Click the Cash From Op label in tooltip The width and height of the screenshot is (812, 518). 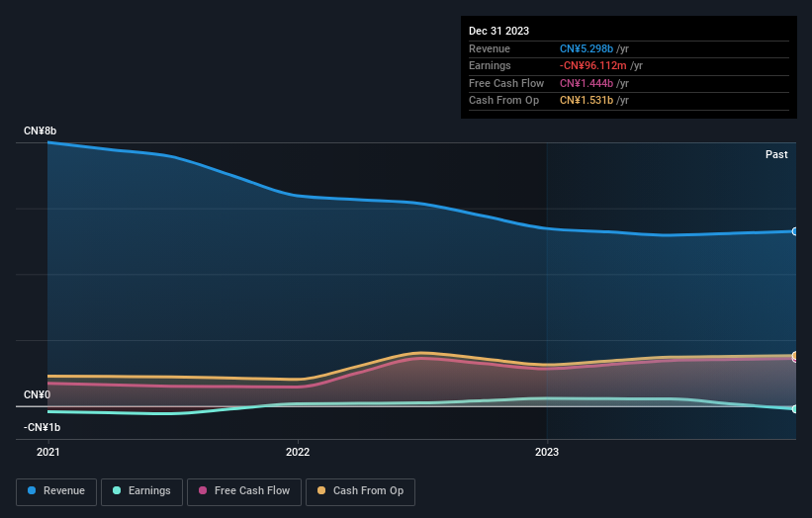[503, 101]
